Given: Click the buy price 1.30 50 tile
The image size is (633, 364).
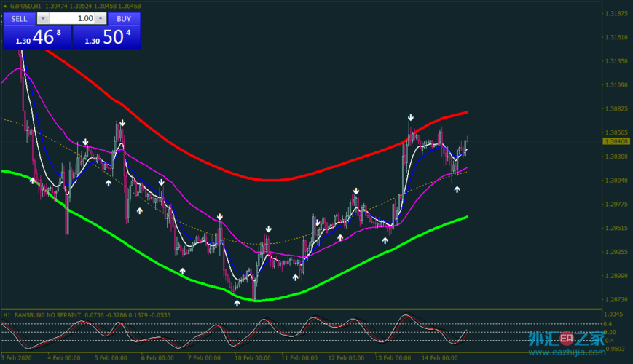Looking at the screenshot, I should click(x=107, y=38).
